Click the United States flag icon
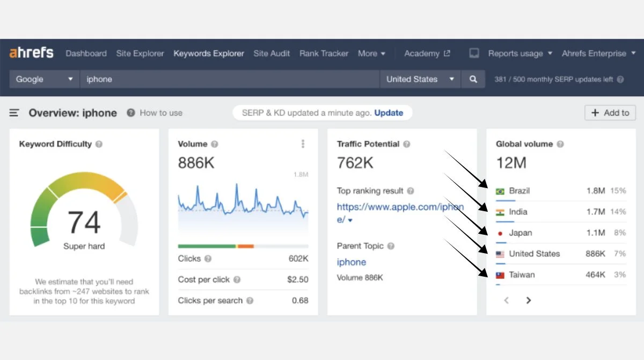This screenshot has height=360, width=644. coord(500,254)
